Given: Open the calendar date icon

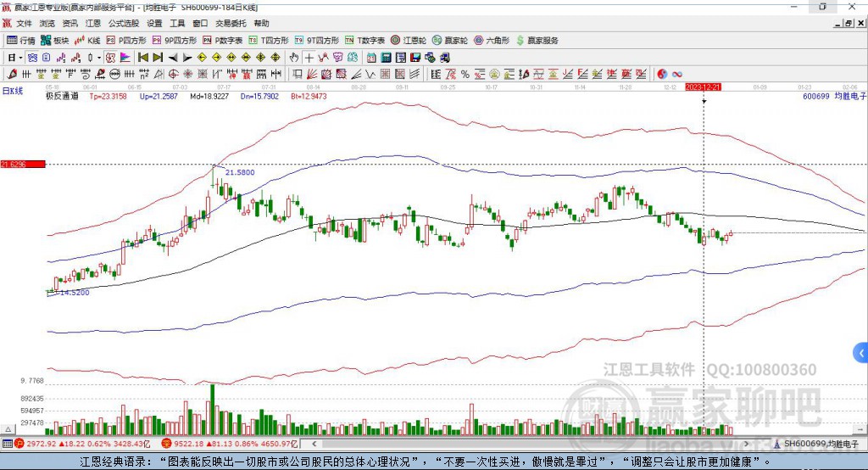Looking at the screenshot, I should 371,58.
